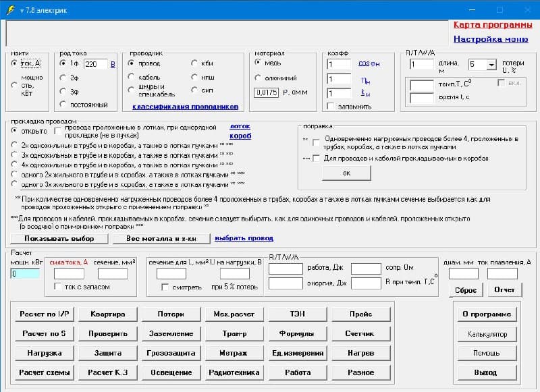Select the 'сип' conductor option
This screenshot has width=540, height=392.
click(x=194, y=90)
